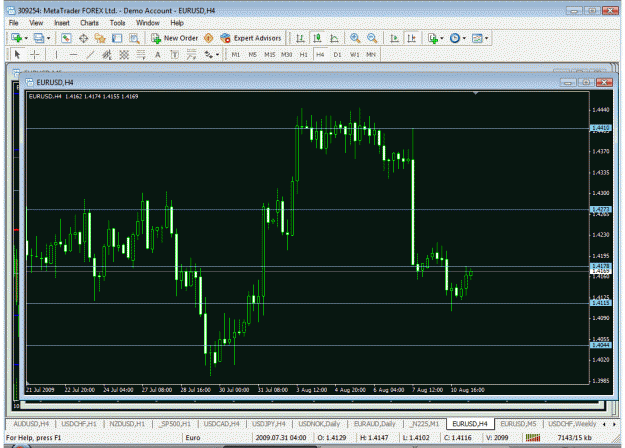Open the Periods clock dropdown arrow
The image size is (625, 448).
click(464, 38)
